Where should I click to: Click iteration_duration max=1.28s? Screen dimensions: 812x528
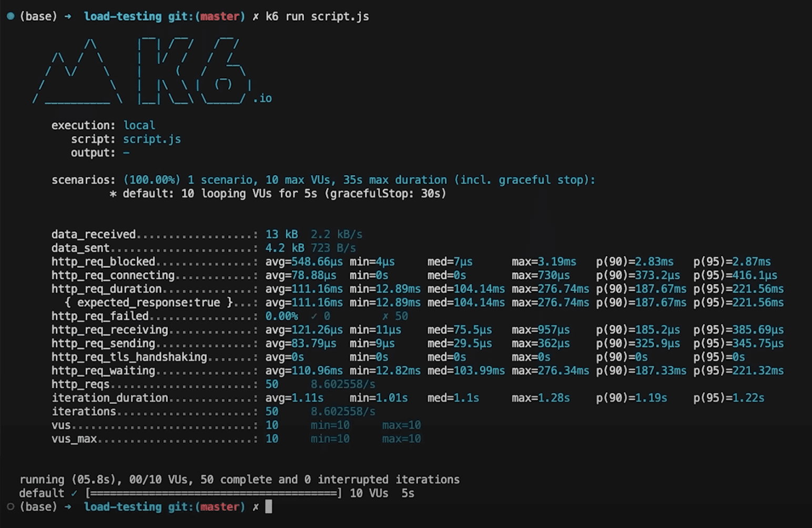tap(541, 398)
